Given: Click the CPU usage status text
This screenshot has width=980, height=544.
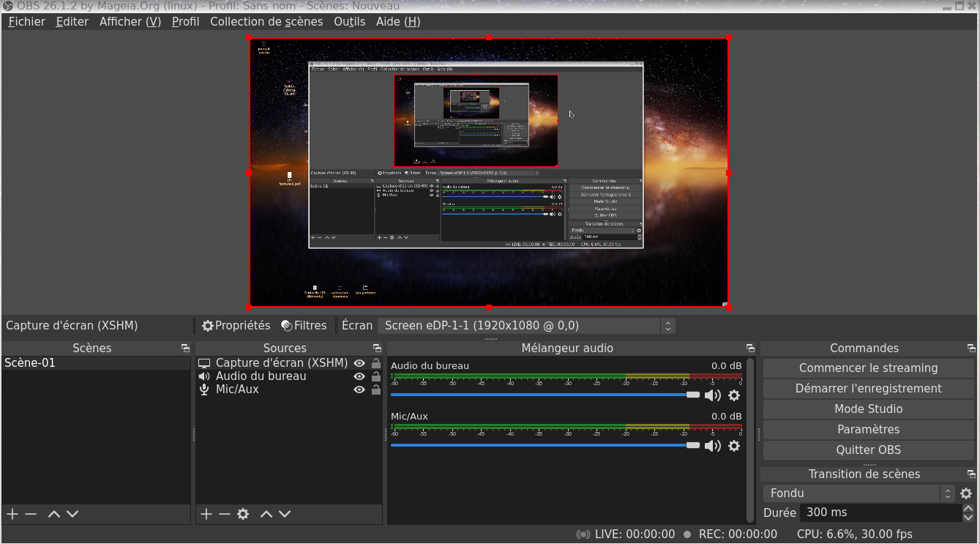Looking at the screenshot, I should pyautogui.click(x=855, y=534).
